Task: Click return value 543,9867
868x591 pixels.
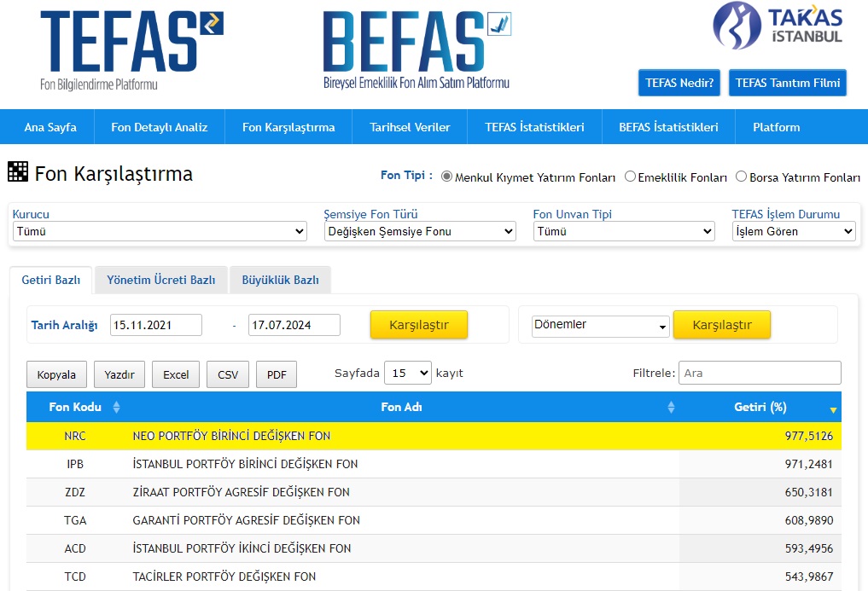Action: 809,577
